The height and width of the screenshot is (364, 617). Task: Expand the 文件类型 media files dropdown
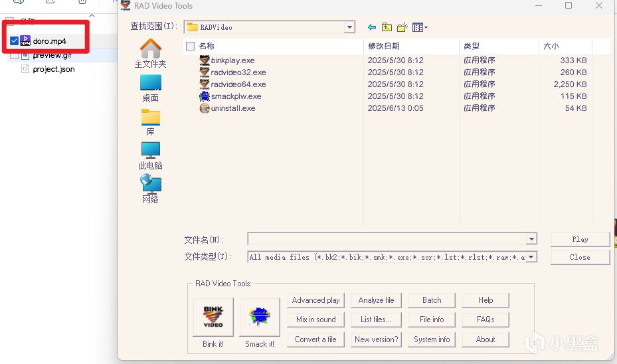(x=531, y=257)
